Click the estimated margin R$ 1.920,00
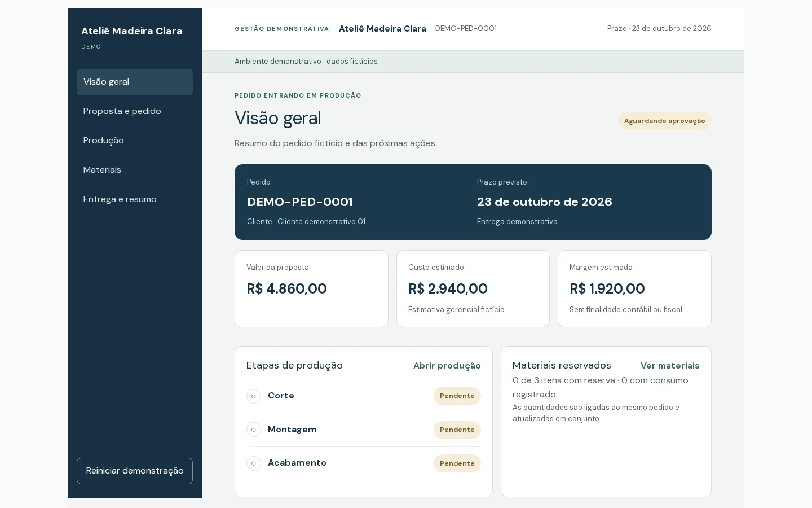 (607, 288)
